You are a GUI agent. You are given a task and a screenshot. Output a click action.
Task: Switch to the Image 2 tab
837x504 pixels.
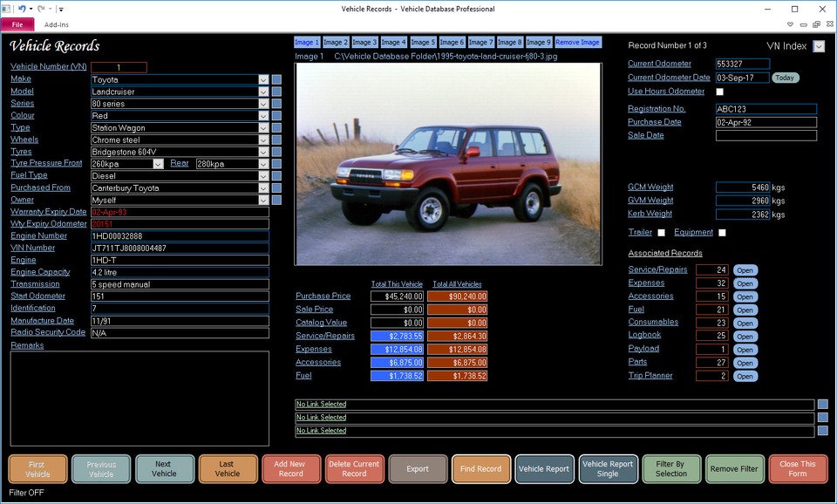click(336, 42)
